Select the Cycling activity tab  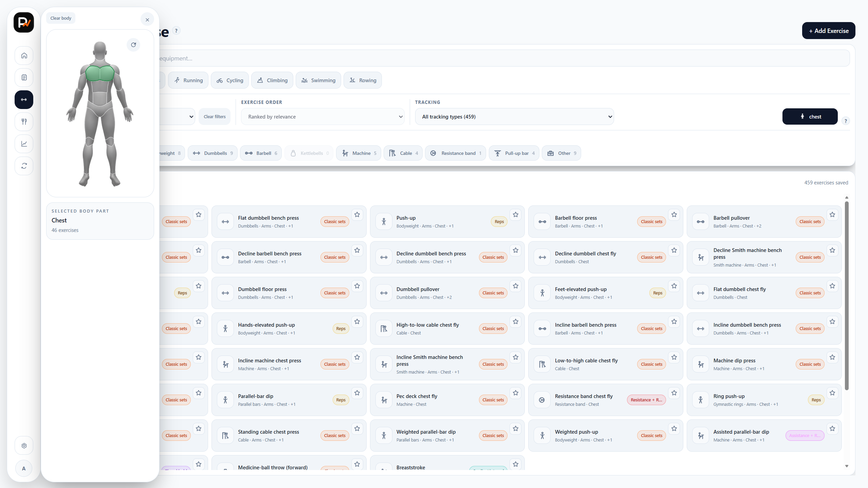230,80
